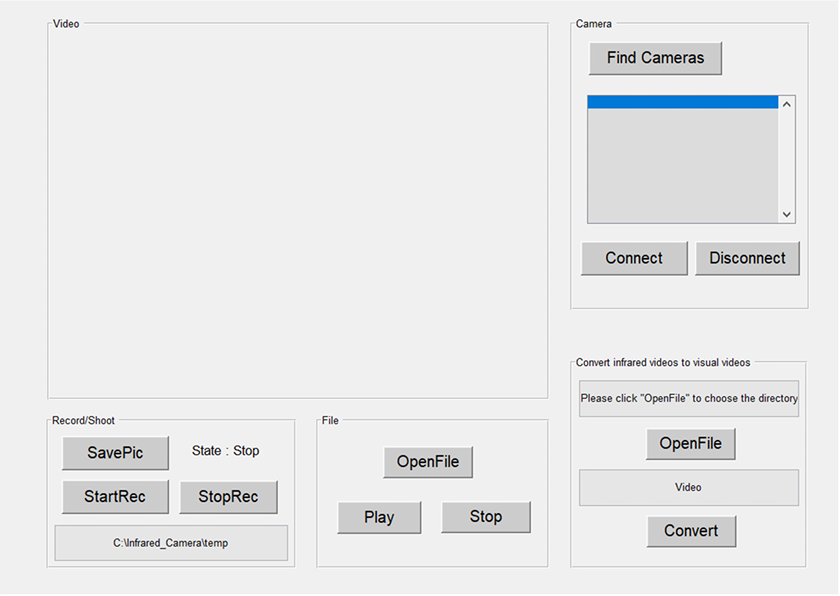Viewport: 840px width, 596px height.
Task: End recording with StopRec
Action: [228, 497]
